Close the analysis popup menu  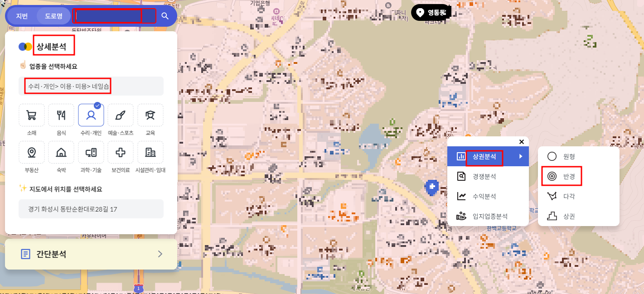point(522,141)
